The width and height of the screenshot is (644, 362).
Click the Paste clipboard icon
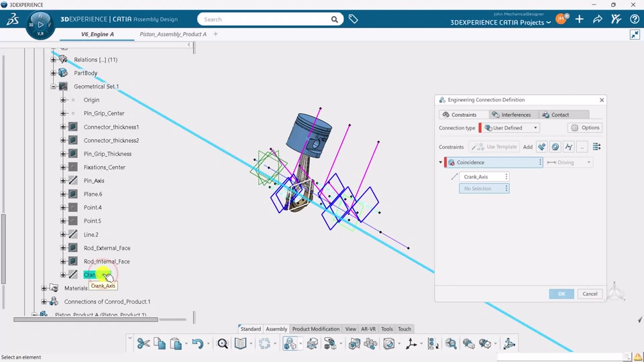point(176,343)
